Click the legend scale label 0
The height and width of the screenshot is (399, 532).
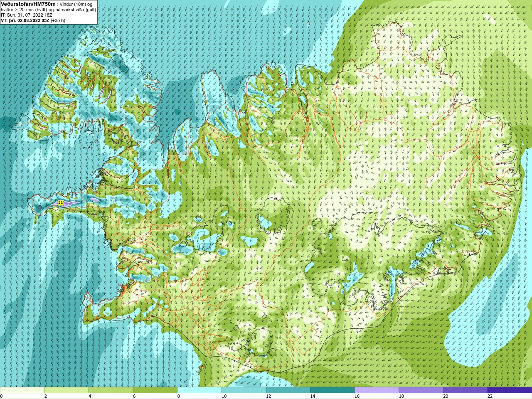pos(1,396)
